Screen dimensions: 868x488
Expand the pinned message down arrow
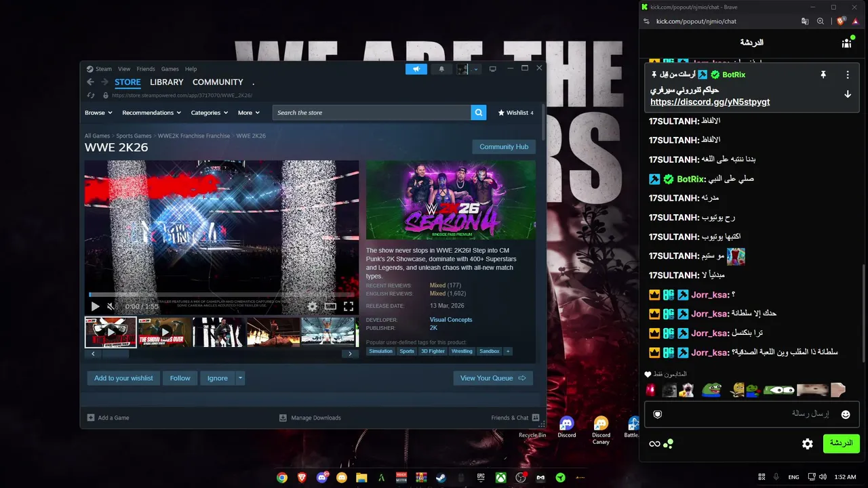(848, 94)
